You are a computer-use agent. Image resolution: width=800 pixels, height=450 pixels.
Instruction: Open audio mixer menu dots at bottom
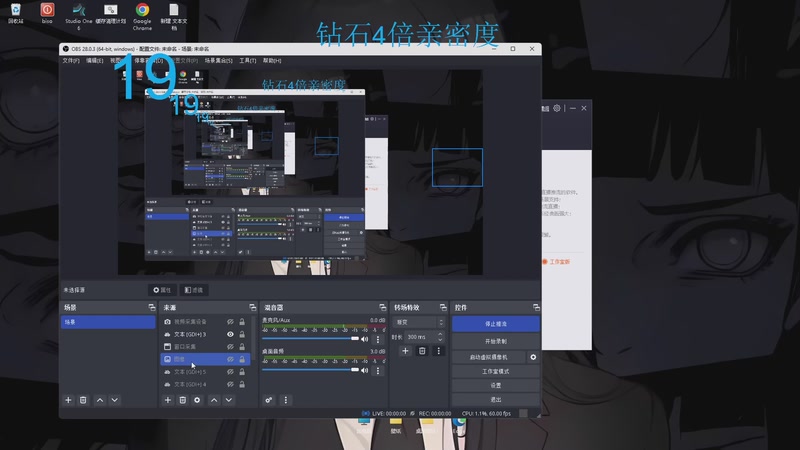[x=286, y=400]
